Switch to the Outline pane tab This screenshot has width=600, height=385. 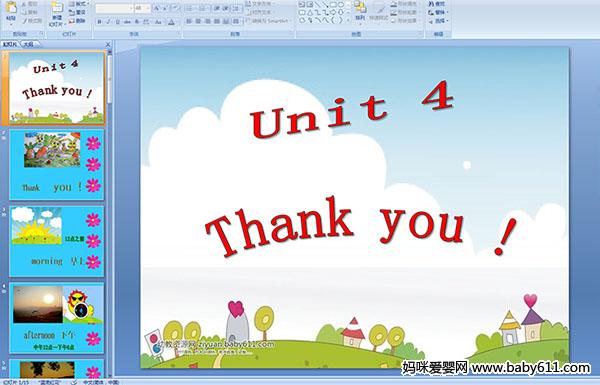click(x=28, y=44)
